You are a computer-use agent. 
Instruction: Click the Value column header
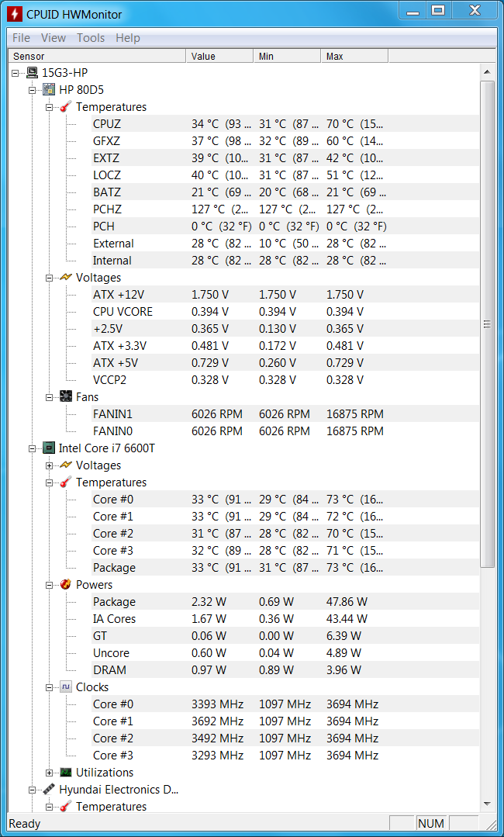tap(219, 56)
